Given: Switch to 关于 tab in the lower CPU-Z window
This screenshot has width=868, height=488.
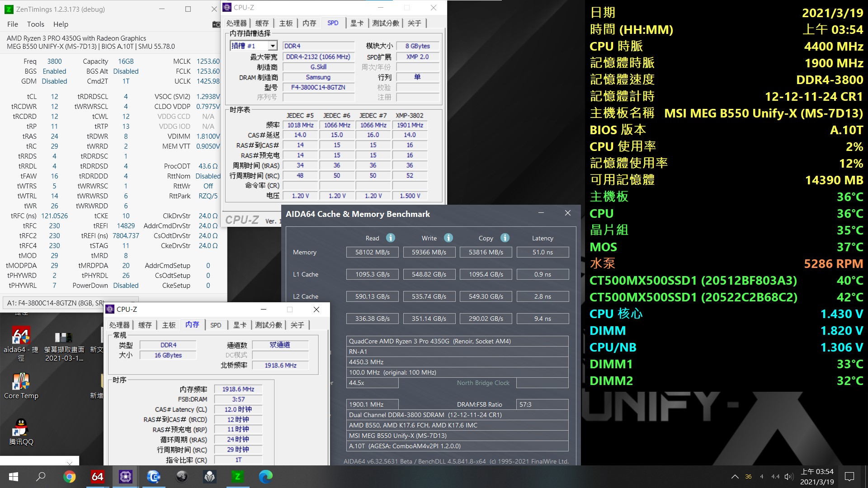Looking at the screenshot, I should [x=297, y=325].
